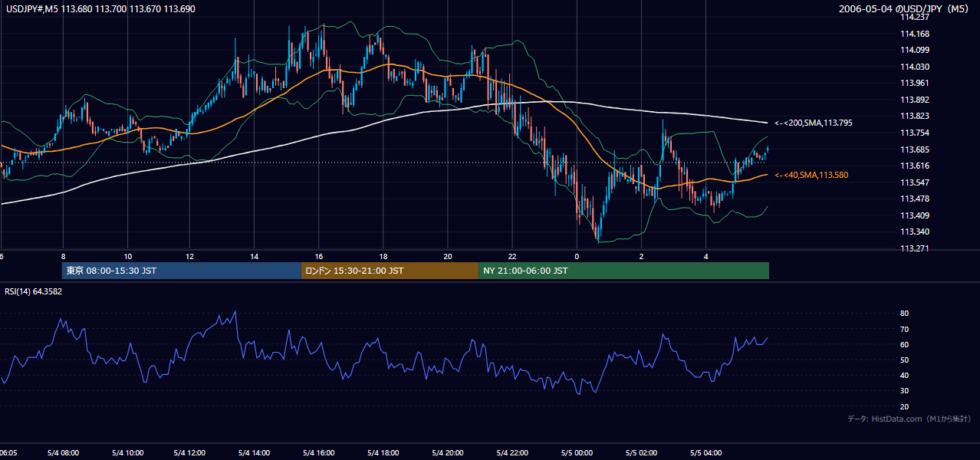Click price axis label 113.340
Screen dimensions: 980x460
[x=914, y=232]
